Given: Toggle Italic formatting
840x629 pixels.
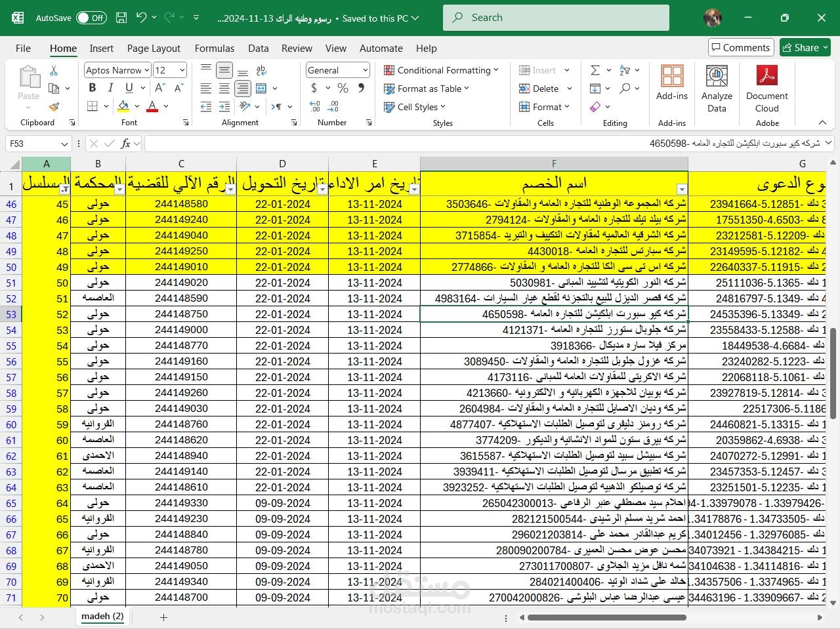Looking at the screenshot, I should (110, 88).
